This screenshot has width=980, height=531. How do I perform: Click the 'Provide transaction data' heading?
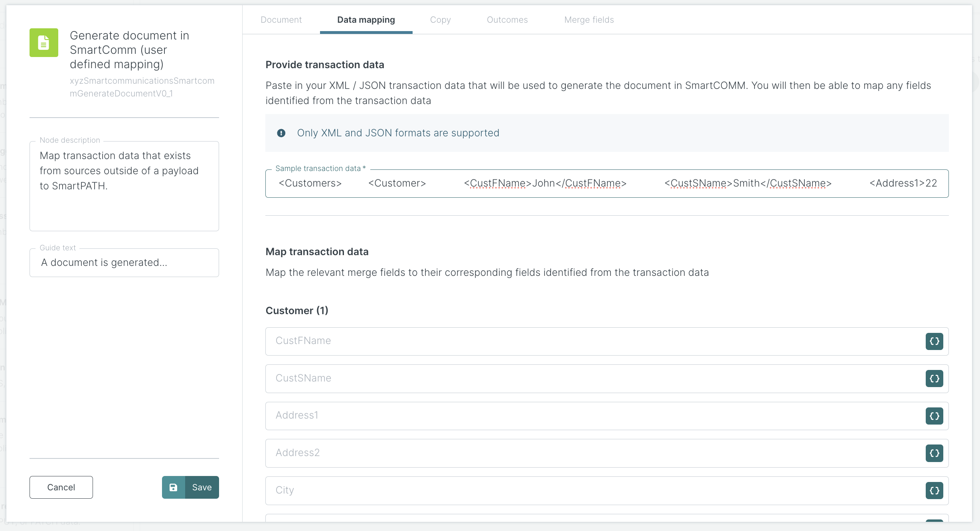pyautogui.click(x=325, y=65)
